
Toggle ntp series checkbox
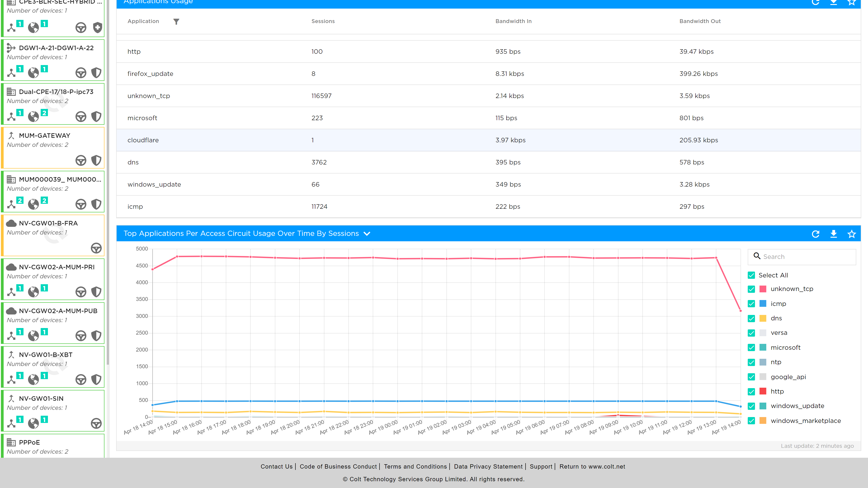pyautogui.click(x=751, y=362)
